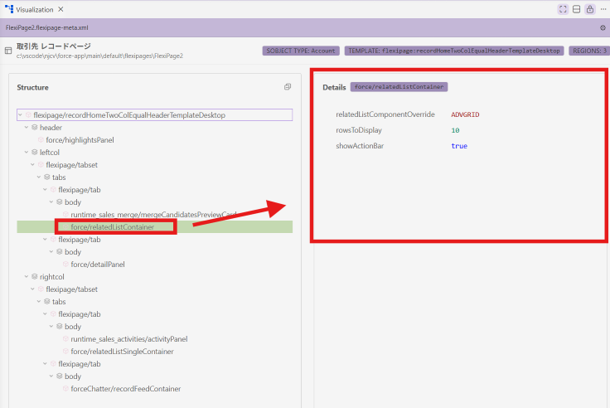Collapse the flexipage/tabset node beneath rightcol
The image size is (610, 408).
pyautogui.click(x=33, y=289)
